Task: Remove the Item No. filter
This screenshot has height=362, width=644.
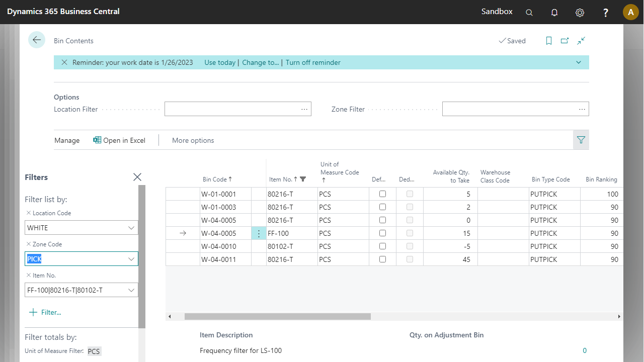Action: [29, 276]
